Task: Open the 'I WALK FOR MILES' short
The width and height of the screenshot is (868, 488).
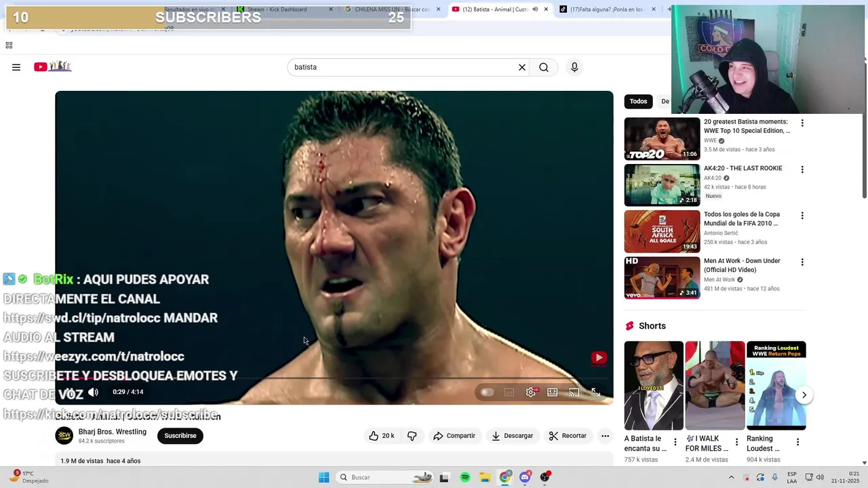Action: point(715,386)
